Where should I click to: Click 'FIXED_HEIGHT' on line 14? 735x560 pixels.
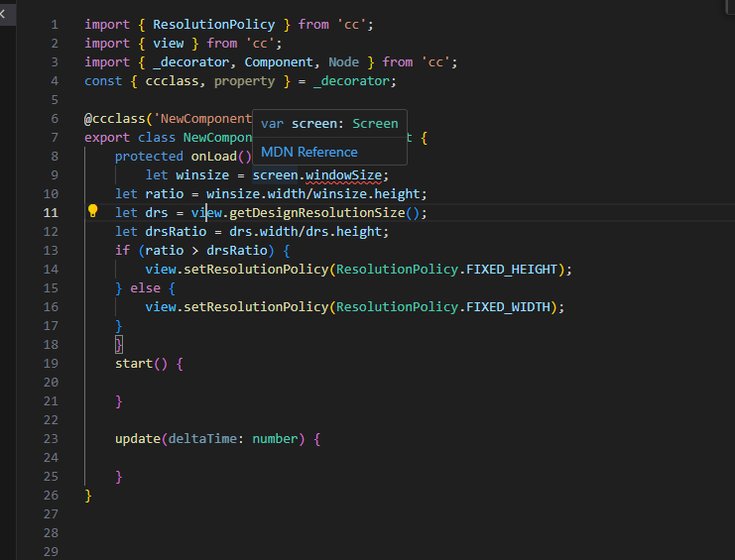pyautogui.click(x=512, y=270)
